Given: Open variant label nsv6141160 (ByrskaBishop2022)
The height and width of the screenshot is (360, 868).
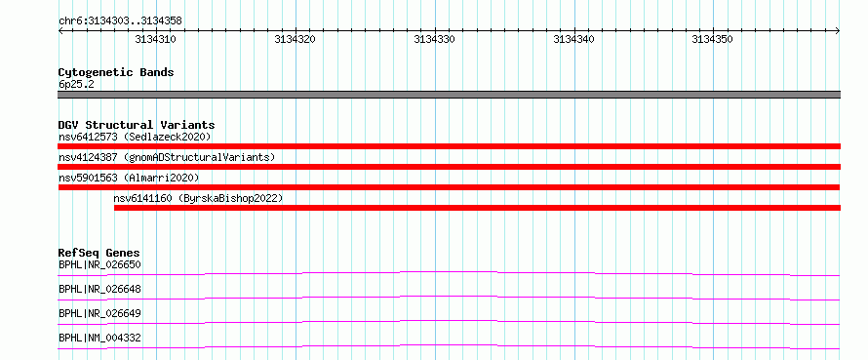Looking at the screenshot, I should click(x=198, y=198).
